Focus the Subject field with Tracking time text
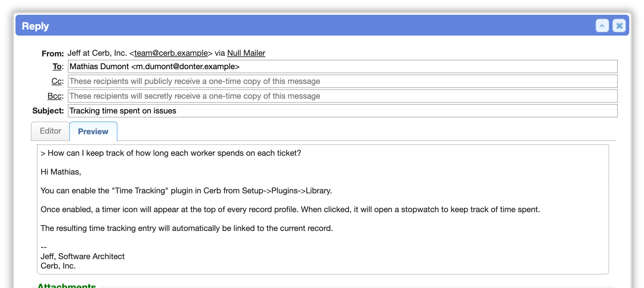The image size is (644, 288). click(342, 111)
